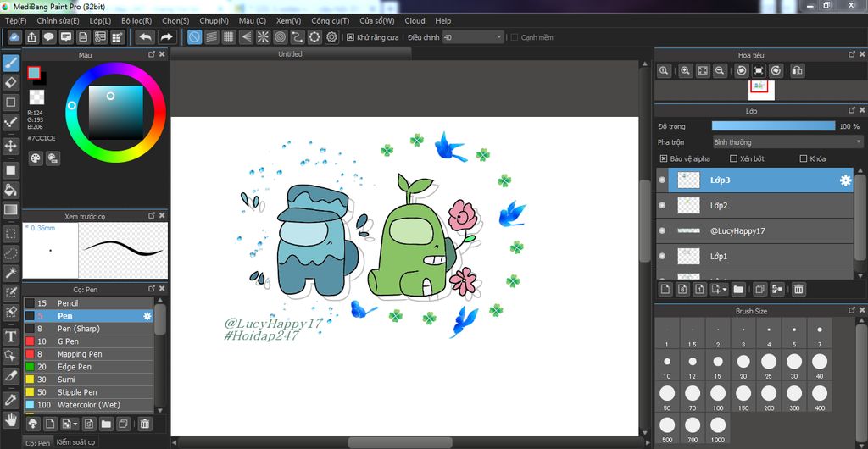Image resolution: width=868 pixels, height=449 pixels.
Task: Duplicate the current layer
Action: [759, 289]
